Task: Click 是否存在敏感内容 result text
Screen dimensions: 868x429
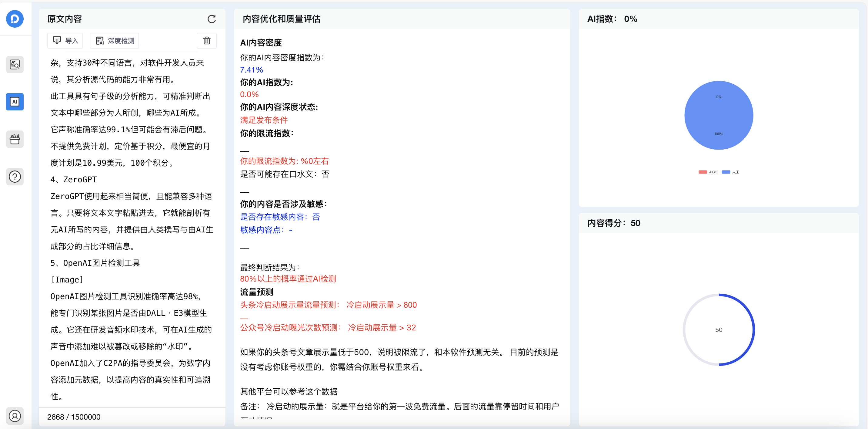Action: pyautogui.click(x=280, y=217)
